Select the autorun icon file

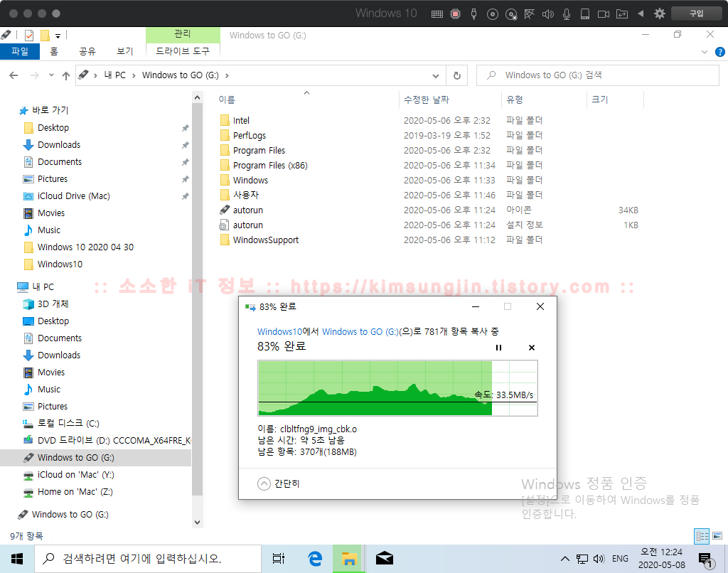[248, 210]
